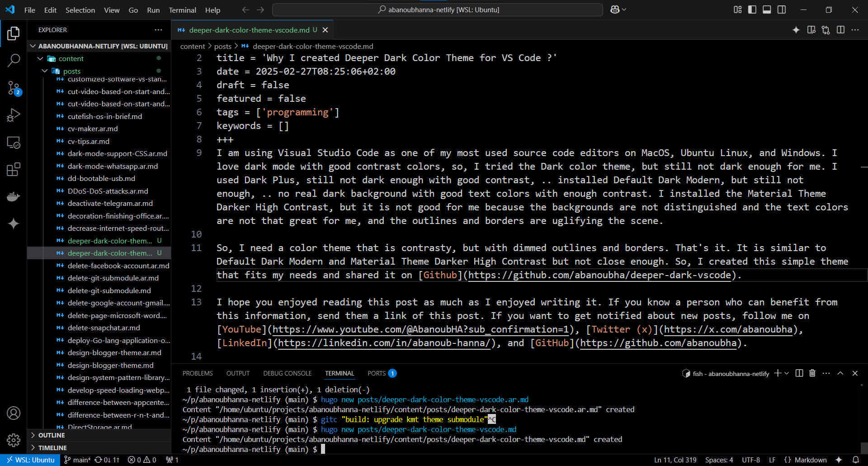Toggle the bottom panel visibility

[767, 10]
